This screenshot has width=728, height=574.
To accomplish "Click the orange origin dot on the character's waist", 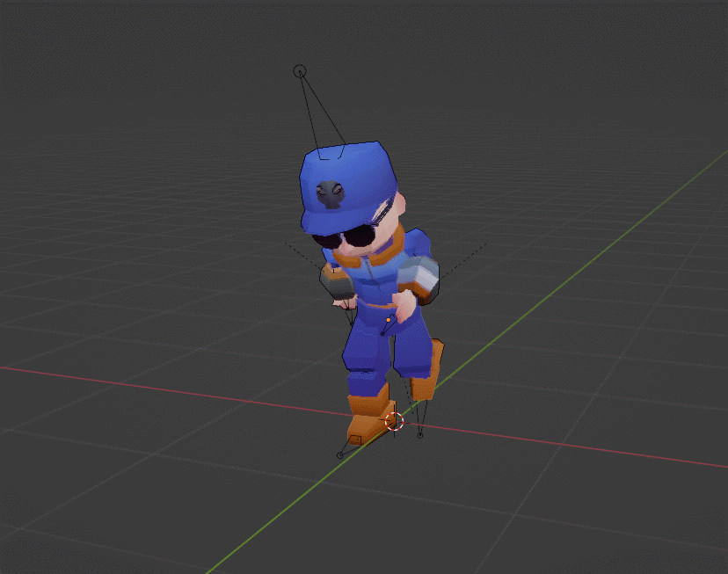I will 388,320.
